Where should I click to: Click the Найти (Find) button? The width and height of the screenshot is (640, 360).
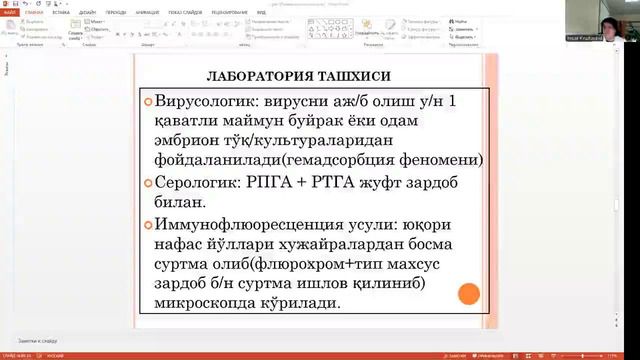[458, 21]
